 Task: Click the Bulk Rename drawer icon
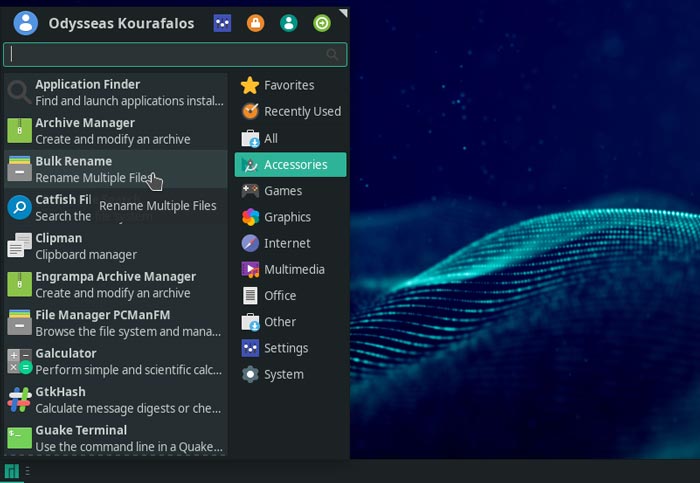20,169
